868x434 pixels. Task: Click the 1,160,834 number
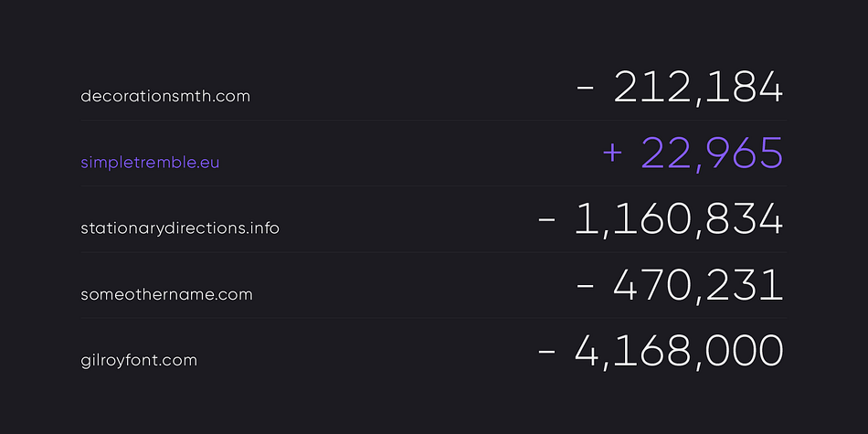[679, 220]
